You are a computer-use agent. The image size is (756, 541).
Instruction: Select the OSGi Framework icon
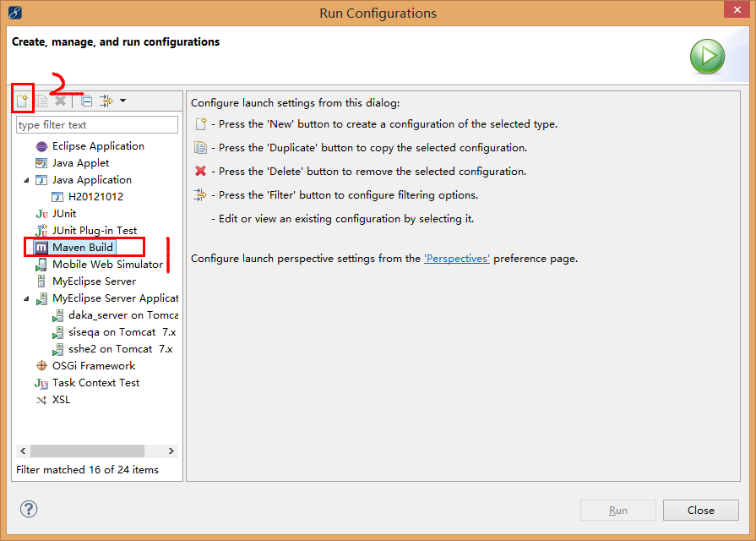coord(42,366)
